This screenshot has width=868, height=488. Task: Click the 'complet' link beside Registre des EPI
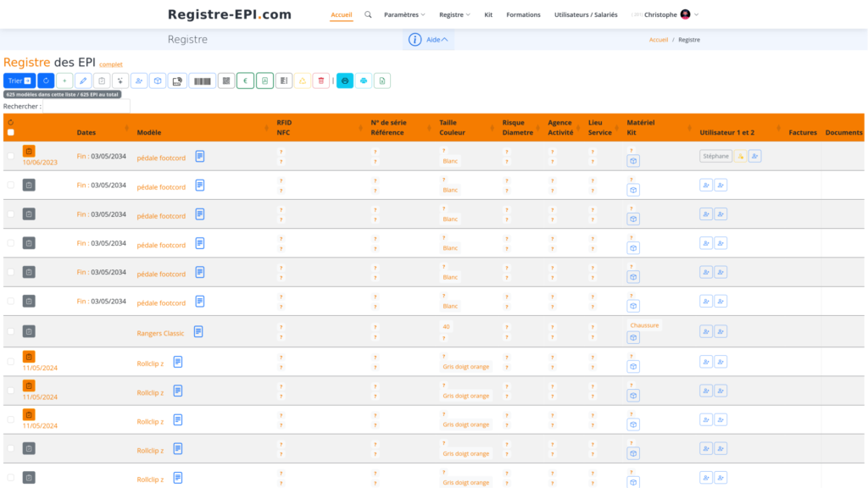pyautogui.click(x=111, y=64)
